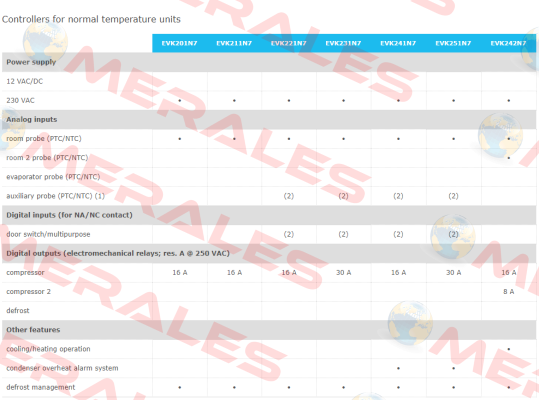
Task: Click auxiliary probe '(2)' under EVK231N7
Action: 343,196
